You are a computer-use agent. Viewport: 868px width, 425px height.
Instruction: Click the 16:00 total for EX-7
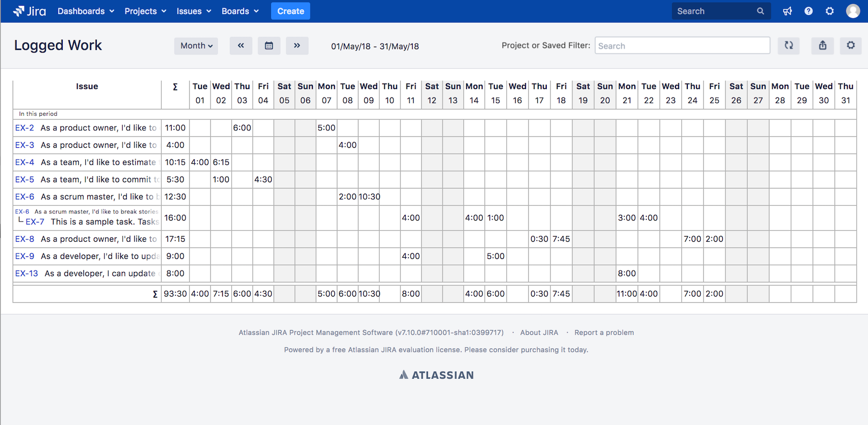tap(175, 218)
